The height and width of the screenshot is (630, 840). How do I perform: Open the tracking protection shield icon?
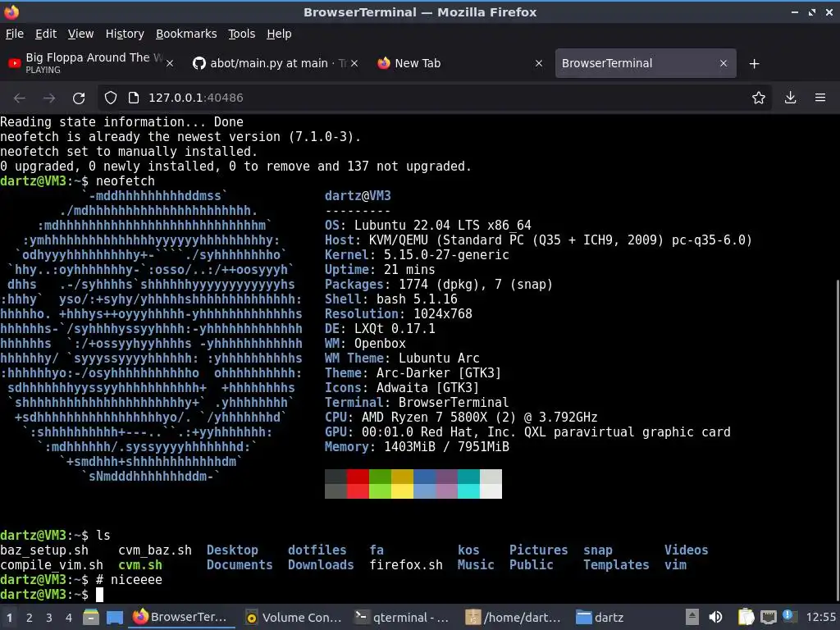pos(111,98)
